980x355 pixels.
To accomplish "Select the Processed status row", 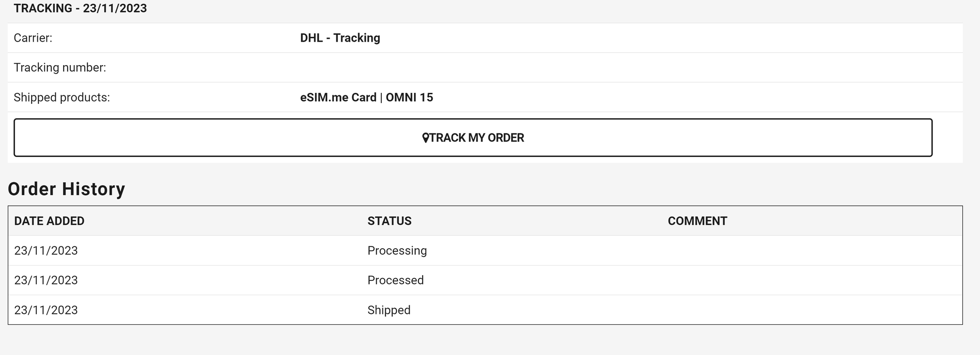I will pyautogui.click(x=485, y=280).
